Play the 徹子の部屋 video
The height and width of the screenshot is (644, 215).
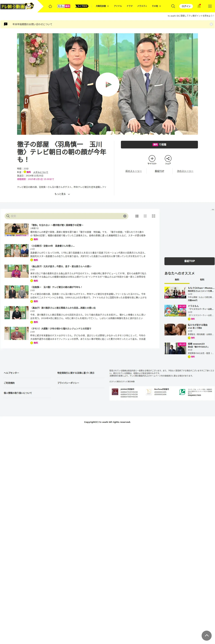pos(107,84)
